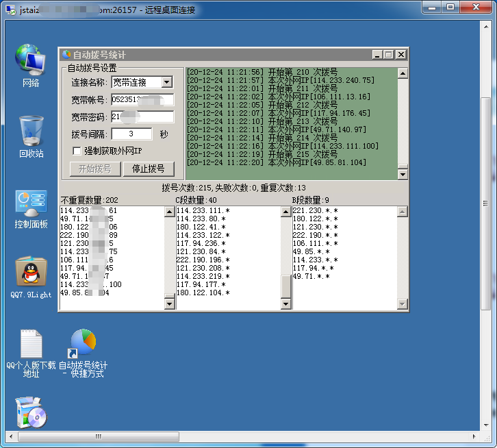The image size is (497, 448).
Task: Close the remote desktop connection window
Action: point(476,7)
